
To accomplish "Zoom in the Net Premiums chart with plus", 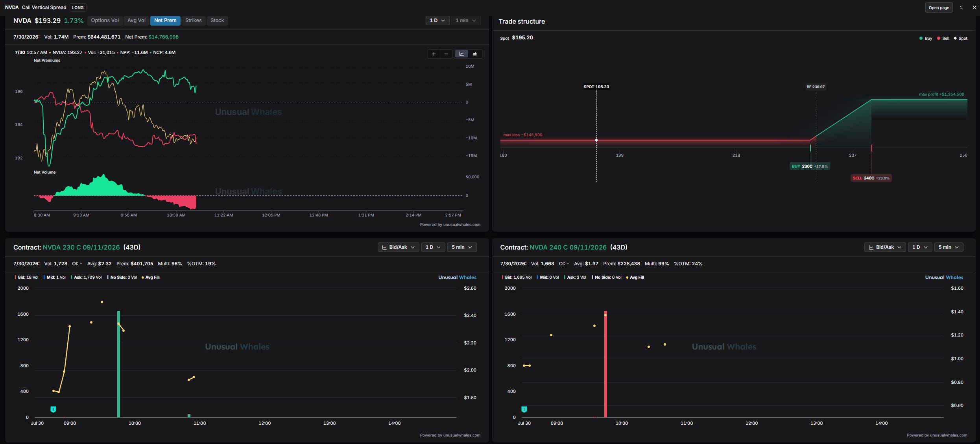I will [434, 54].
